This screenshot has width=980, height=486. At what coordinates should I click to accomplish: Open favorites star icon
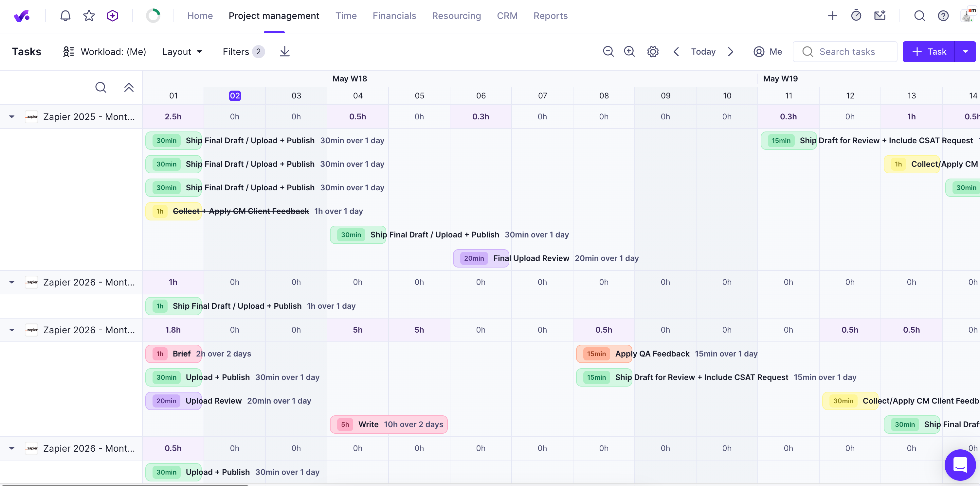[89, 16]
